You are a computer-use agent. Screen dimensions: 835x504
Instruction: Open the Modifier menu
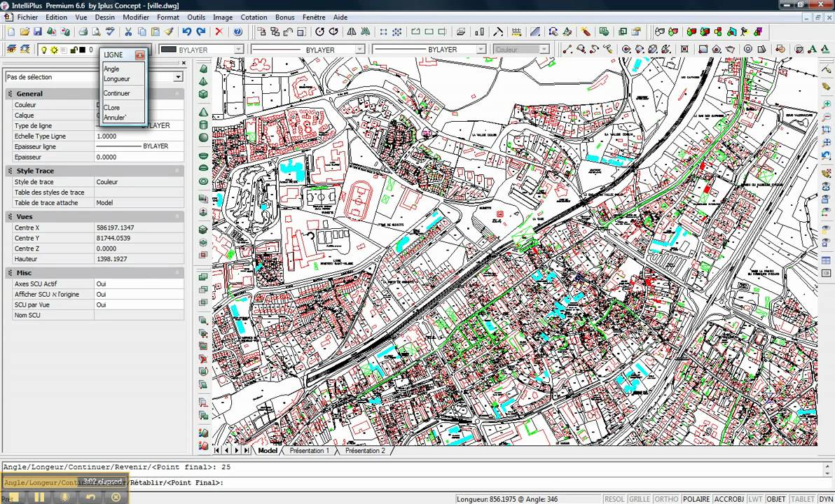pyautogui.click(x=136, y=17)
